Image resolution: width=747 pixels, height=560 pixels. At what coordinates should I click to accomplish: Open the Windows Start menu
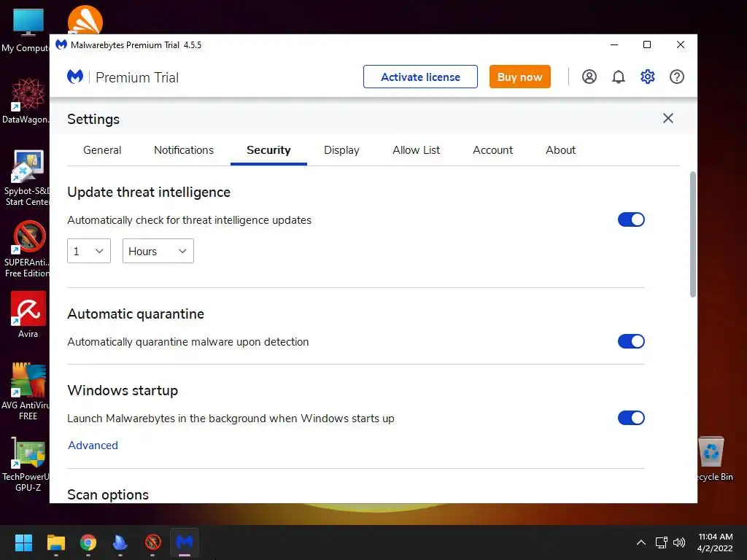point(23,542)
